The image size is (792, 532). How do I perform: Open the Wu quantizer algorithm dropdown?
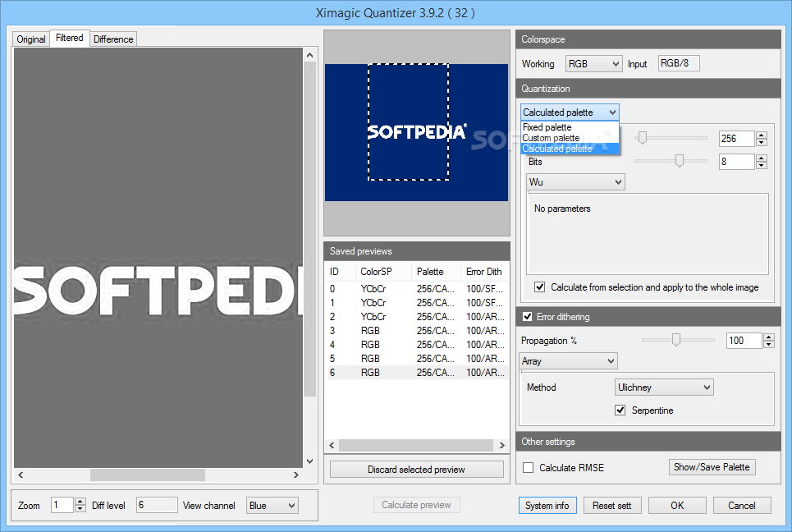[x=575, y=182]
